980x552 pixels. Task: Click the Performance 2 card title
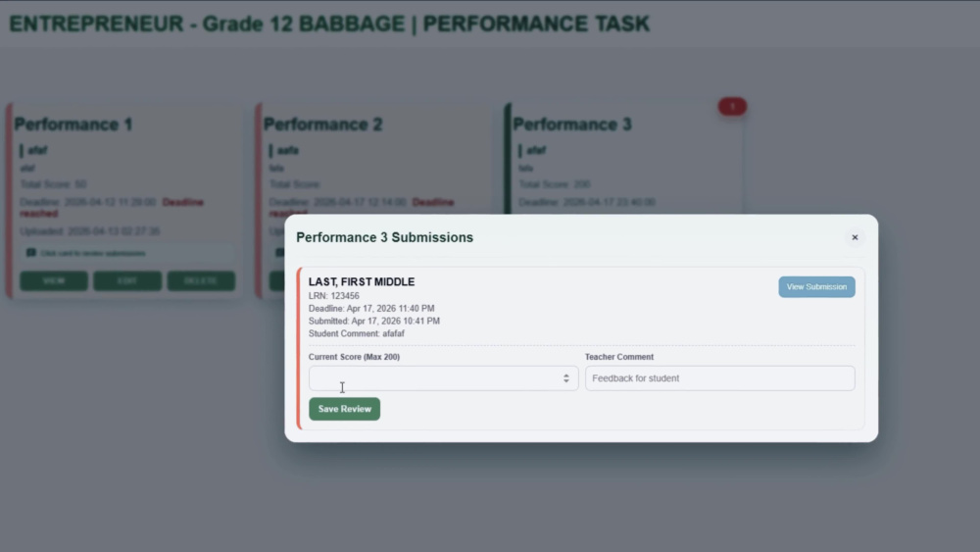tap(322, 125)
